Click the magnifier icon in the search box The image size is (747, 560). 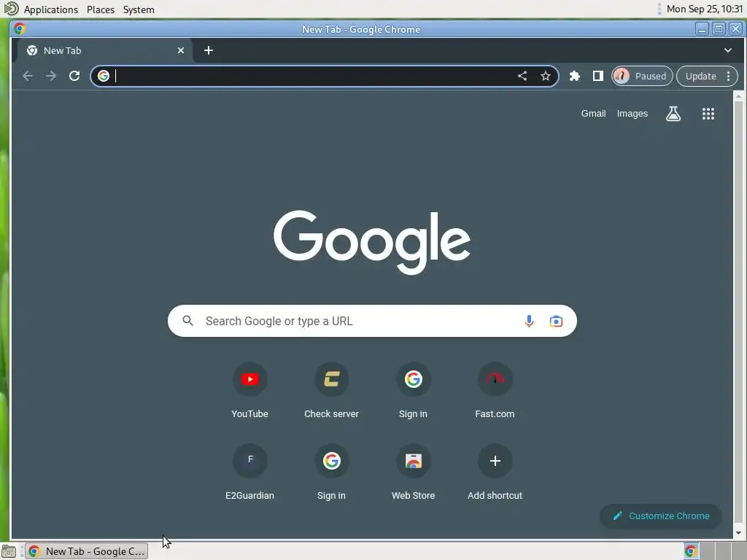187,321
